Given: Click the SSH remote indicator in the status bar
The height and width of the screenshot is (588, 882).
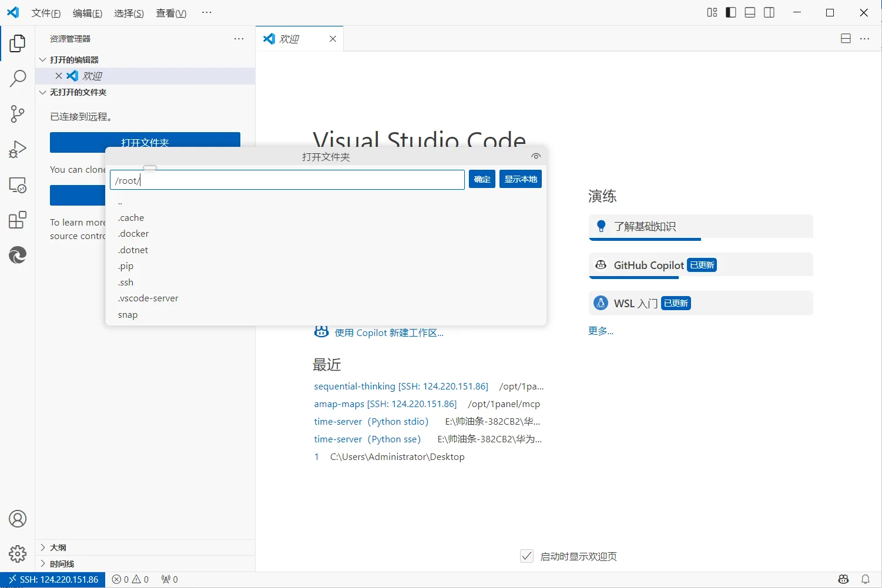Looking at the screenshot, I should (53, 579).
